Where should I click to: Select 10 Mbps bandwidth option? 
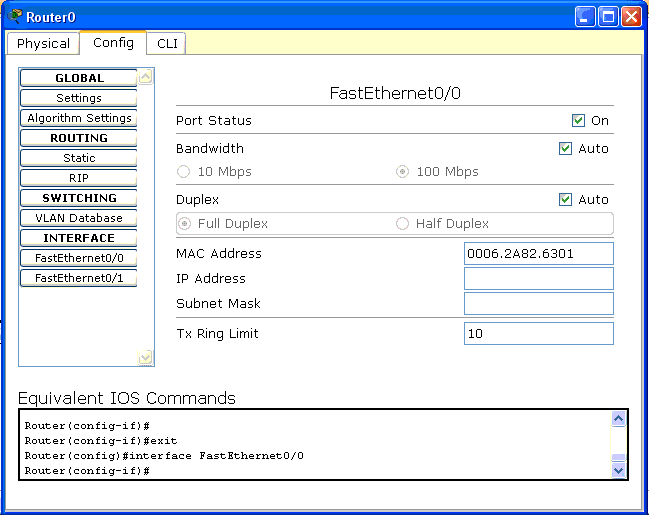(x=183, y=171)
